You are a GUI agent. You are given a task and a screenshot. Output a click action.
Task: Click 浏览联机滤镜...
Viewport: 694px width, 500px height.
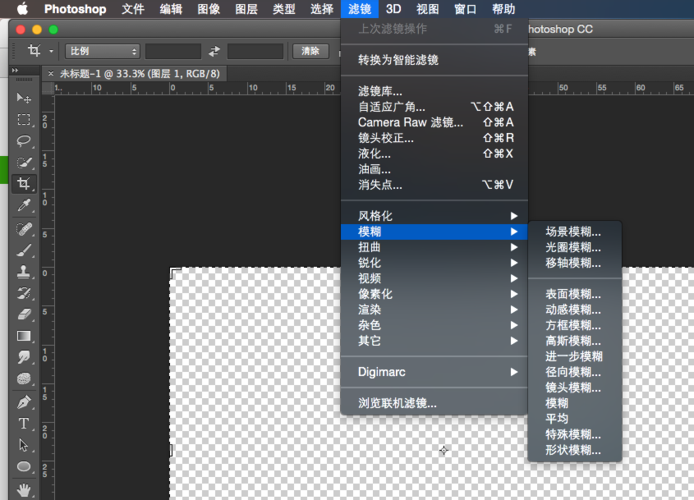434,403
